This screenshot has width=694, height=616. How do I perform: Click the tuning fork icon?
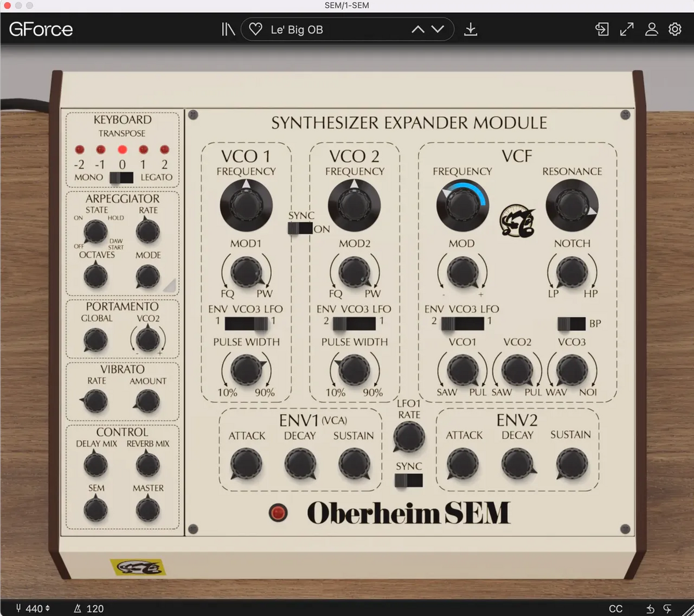coord(19,608)
